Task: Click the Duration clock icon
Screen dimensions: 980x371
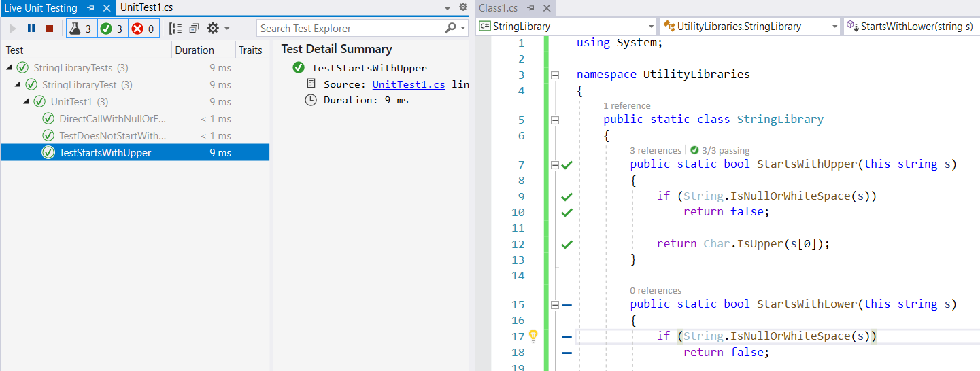Action: click(x=311, y=100)
